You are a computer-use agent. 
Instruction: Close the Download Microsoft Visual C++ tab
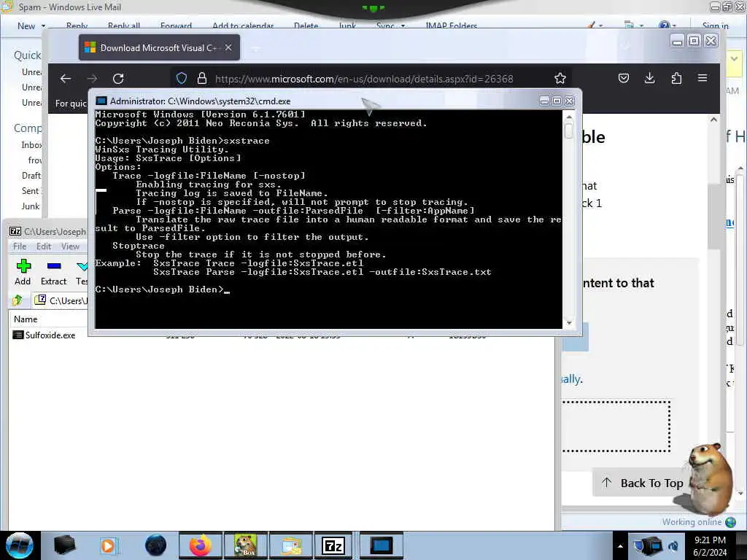(x=228, y=47)
